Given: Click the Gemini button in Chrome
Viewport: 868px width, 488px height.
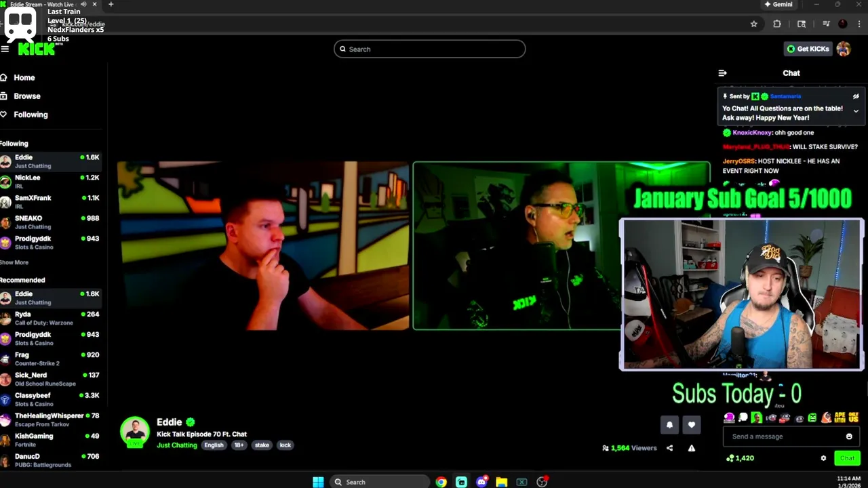Looking at the screenshot, I should point(778,4).
